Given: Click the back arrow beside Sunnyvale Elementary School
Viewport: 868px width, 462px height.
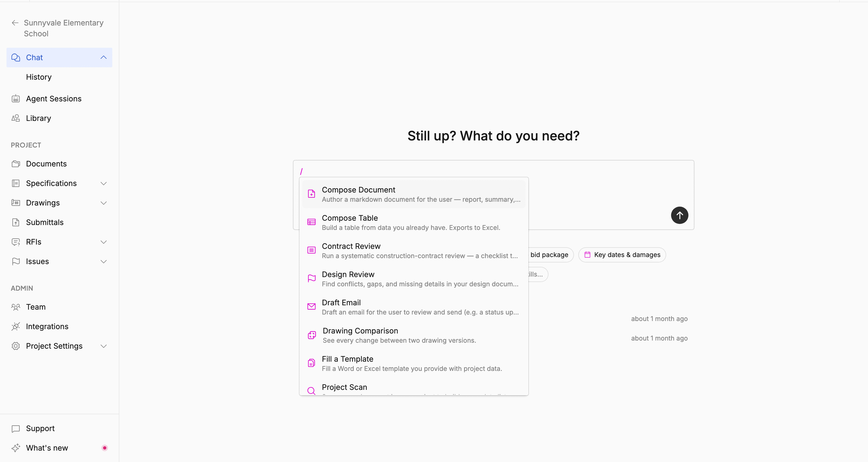Looking at the screenshot, I should (x=15, y=23).
